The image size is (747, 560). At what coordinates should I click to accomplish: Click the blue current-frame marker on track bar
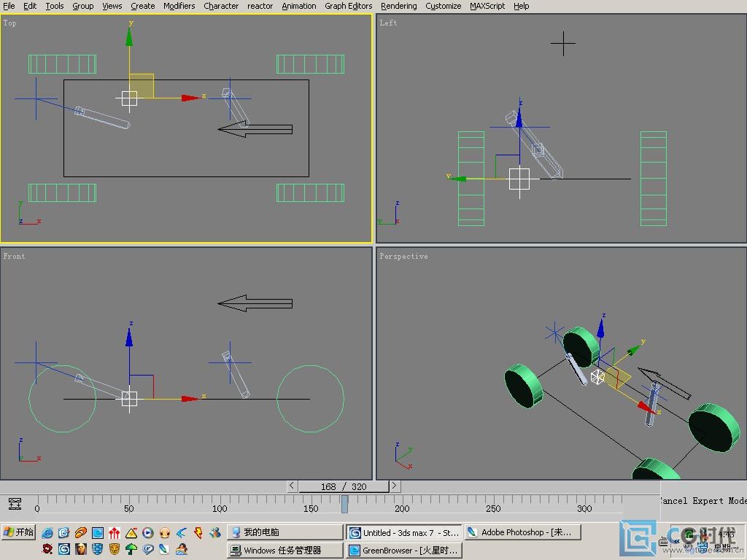(344, 504)
